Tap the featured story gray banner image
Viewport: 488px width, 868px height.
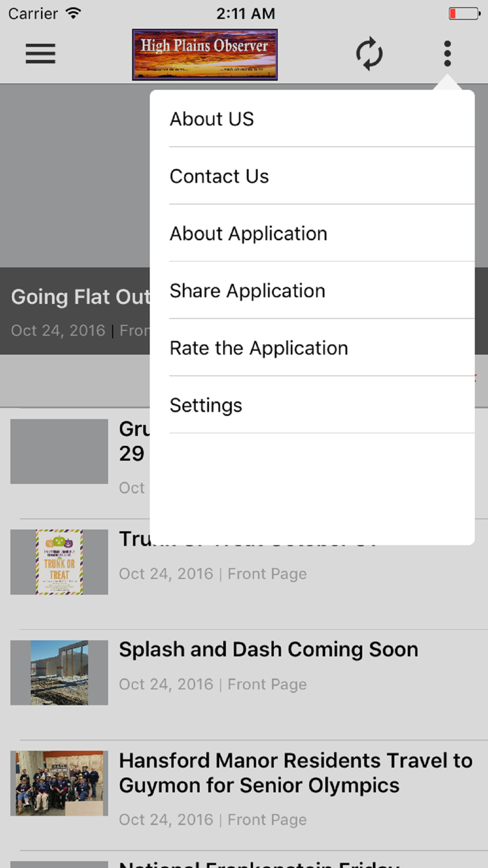(x=73, y=174)
